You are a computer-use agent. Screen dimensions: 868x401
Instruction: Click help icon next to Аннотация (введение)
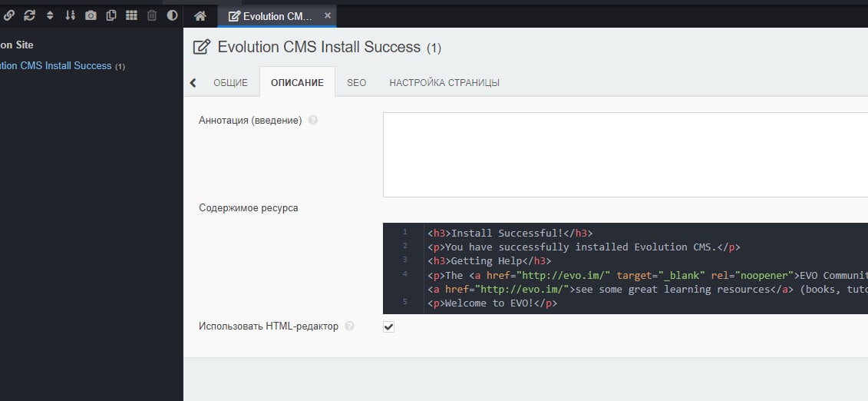tap(313, 120)
